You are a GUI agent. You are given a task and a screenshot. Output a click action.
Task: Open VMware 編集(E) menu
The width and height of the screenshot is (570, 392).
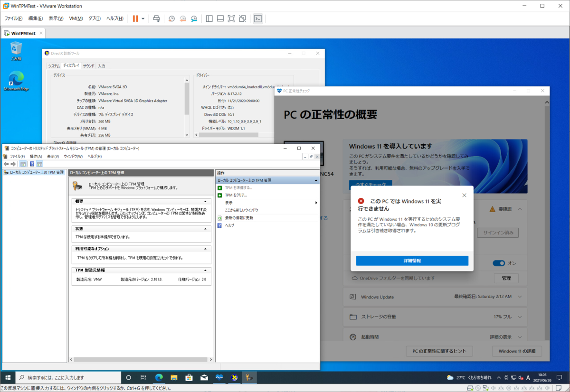point(36,19)
